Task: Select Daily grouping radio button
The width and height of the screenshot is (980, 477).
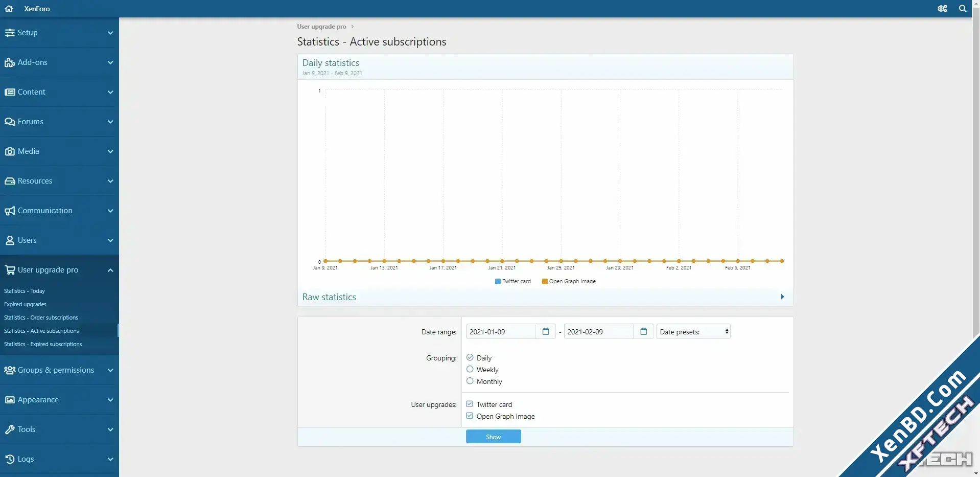Action: click(x=470, y=357)
